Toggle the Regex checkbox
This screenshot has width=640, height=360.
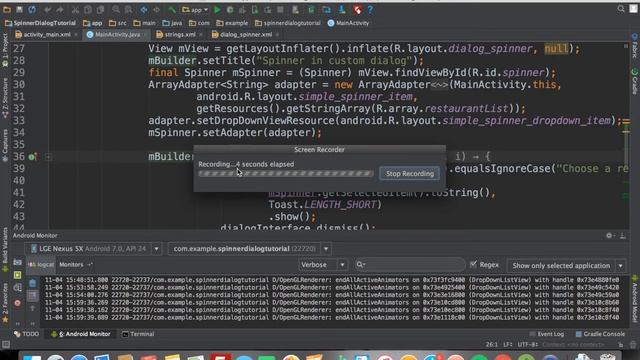473,264
